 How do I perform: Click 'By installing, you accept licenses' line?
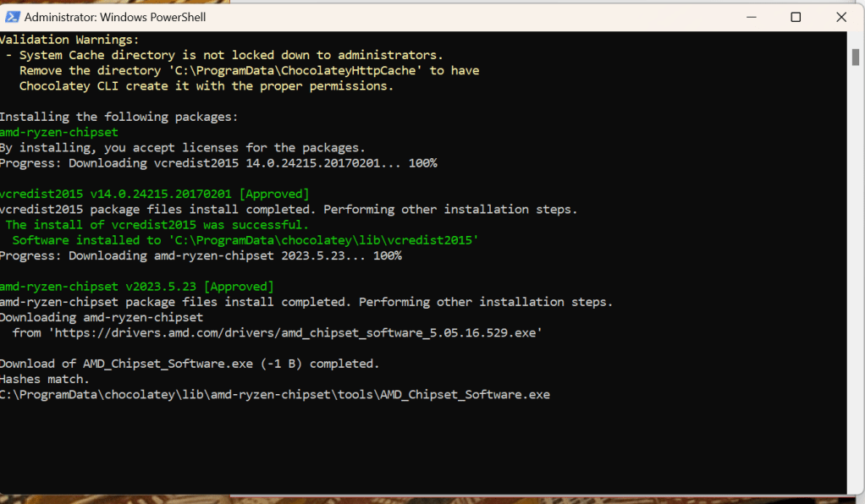pyautogui.click(x=183, y=148)
